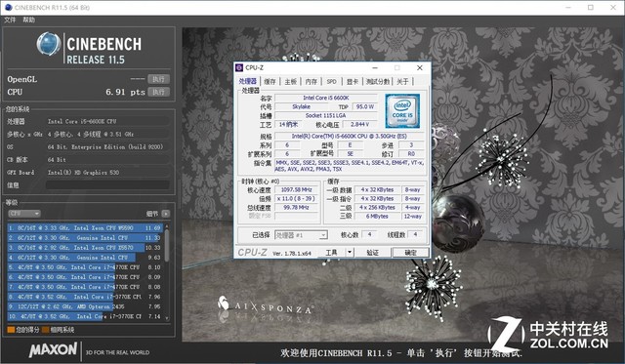Expand the 工具 dropdown arrow
Screen dimensions: 625x364
click(350, 252)
